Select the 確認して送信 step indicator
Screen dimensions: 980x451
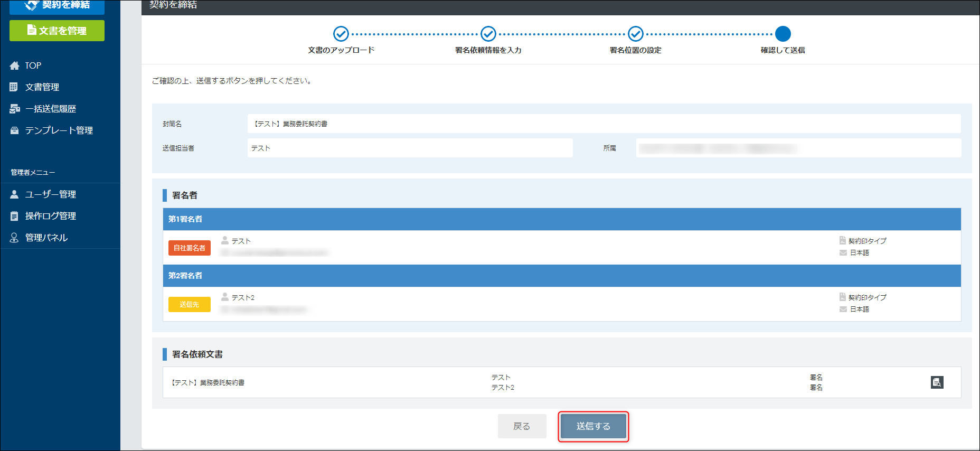[783, 34]
